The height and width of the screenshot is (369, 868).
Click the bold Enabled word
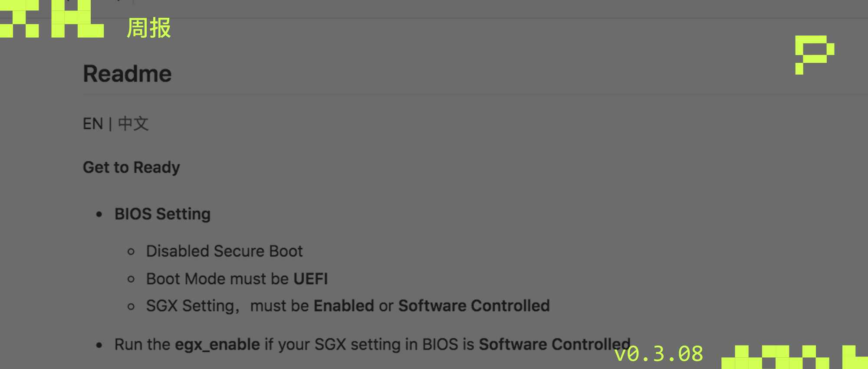pos(344,306)
